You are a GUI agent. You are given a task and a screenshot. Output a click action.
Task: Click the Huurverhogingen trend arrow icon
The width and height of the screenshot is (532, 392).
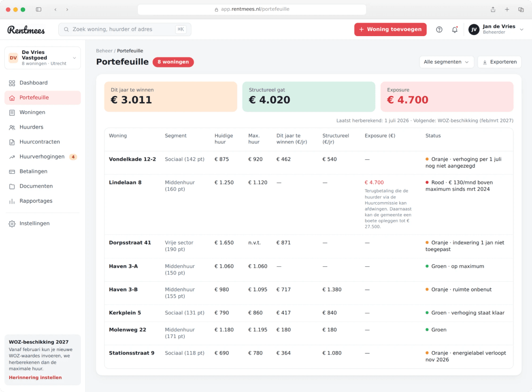point(12,157)
